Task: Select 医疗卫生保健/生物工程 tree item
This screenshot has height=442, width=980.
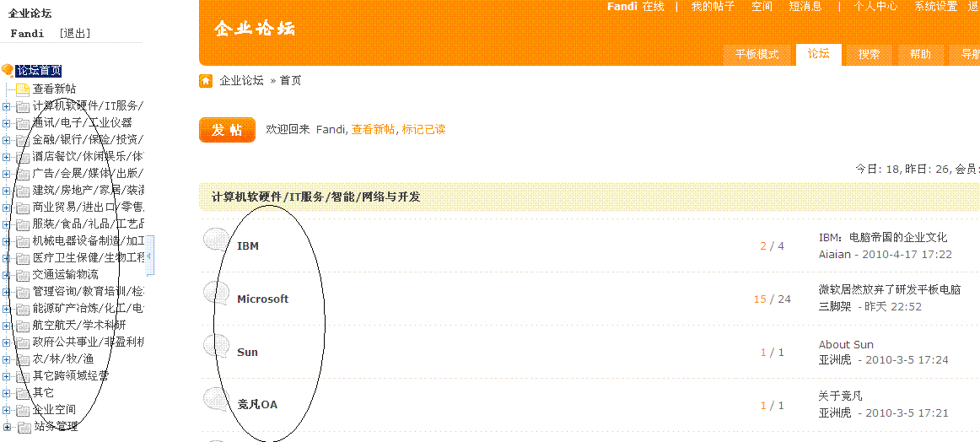Action: 89,258
